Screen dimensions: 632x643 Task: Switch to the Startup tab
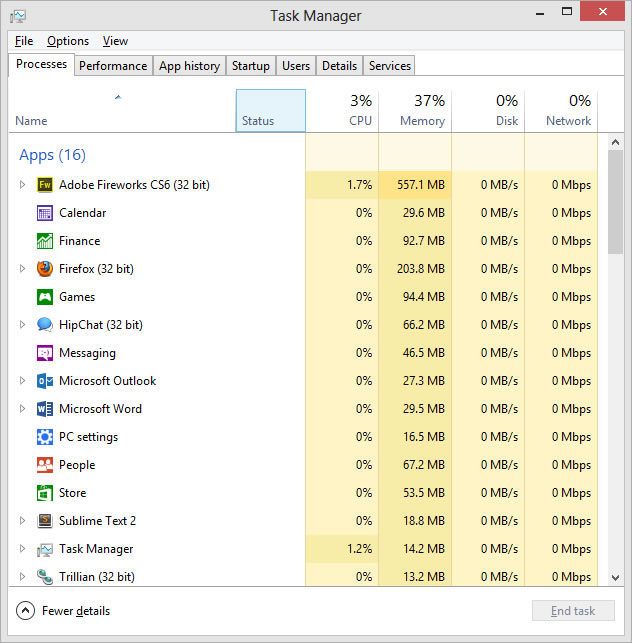click(251, 66)
